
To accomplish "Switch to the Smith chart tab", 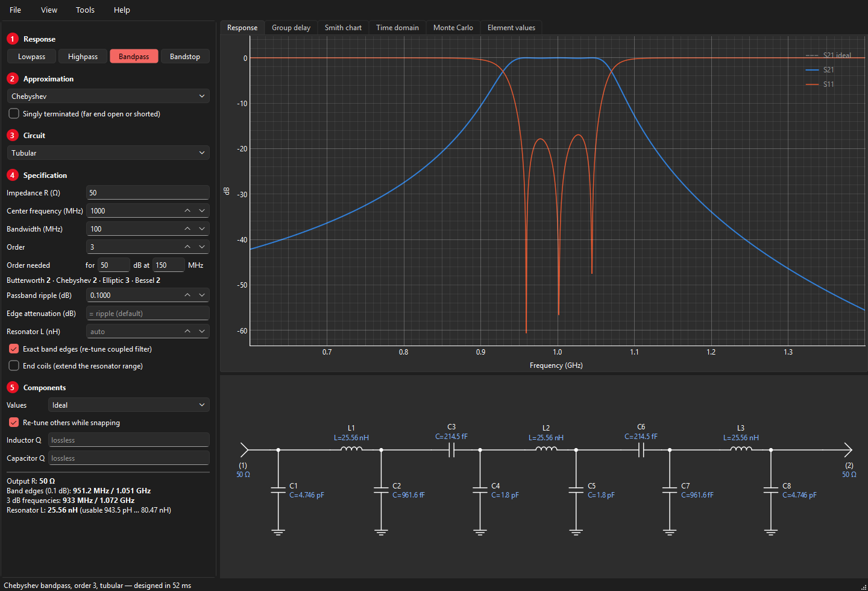I will tap(343, 28).
